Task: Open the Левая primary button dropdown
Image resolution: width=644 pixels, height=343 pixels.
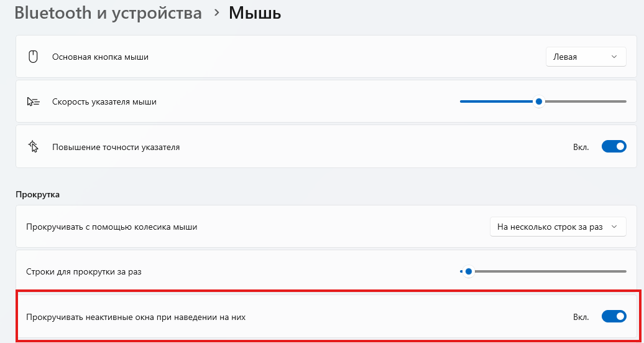Action: click(x=586, y=57)
